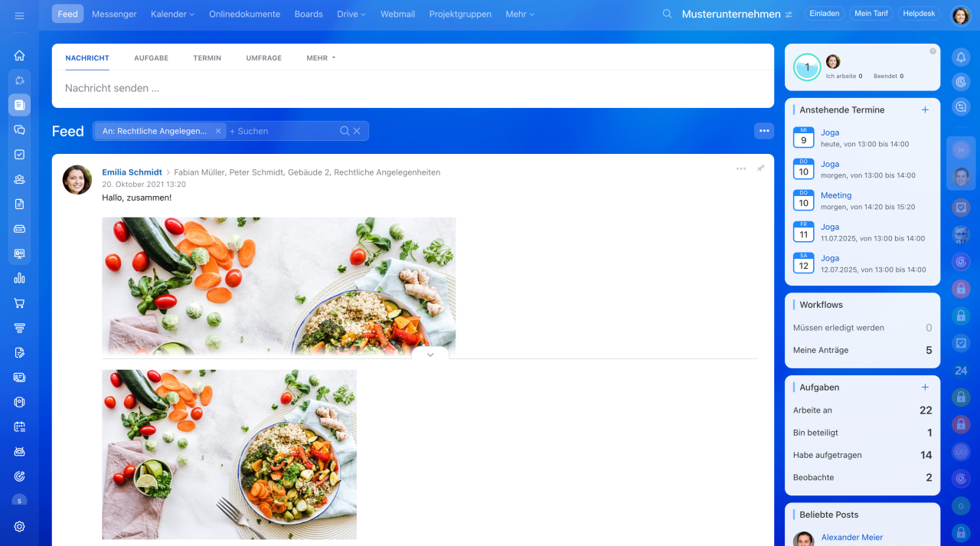
Task: Open the Messenger menu item
Action: (114, 14)
